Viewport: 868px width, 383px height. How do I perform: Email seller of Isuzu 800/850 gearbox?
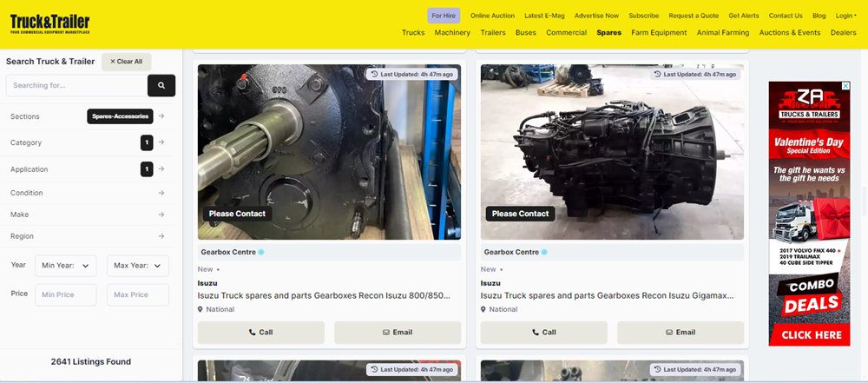[x=398, y=333]
